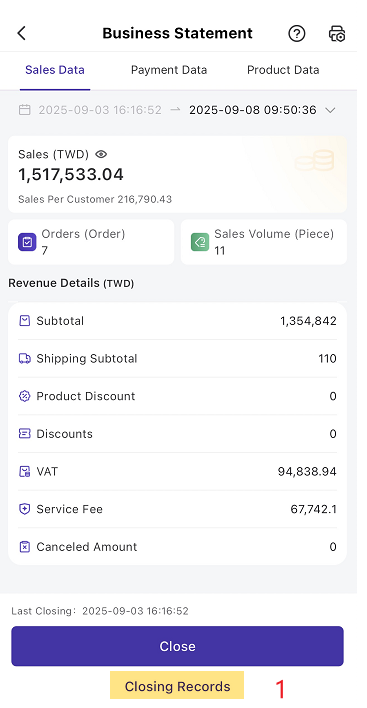Image resolution: width=367 pixels, height=708 pixels.
Task: Click the VAT receipt icon
Action: click(24, 471)
